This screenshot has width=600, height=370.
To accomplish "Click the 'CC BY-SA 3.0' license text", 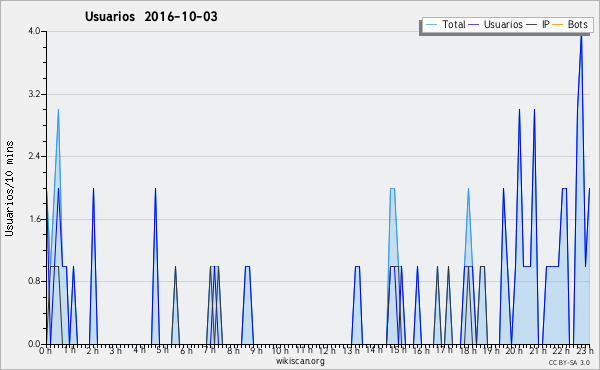I will 569,363.
